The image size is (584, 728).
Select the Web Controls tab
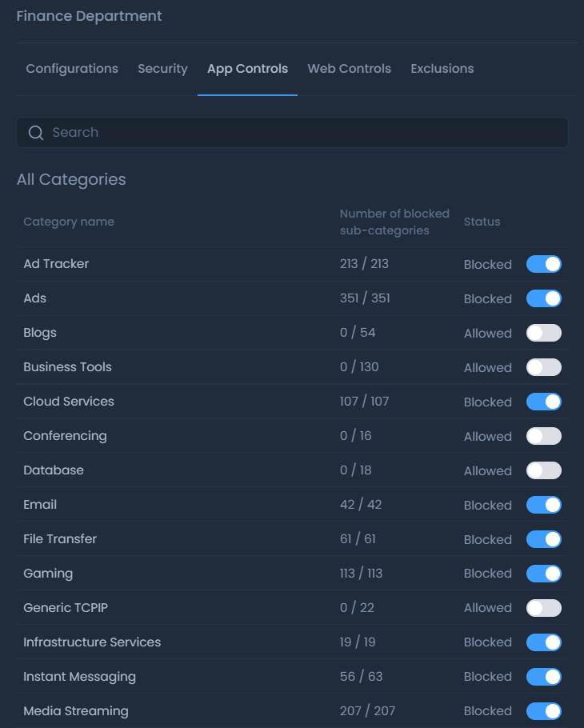[349, 69]
